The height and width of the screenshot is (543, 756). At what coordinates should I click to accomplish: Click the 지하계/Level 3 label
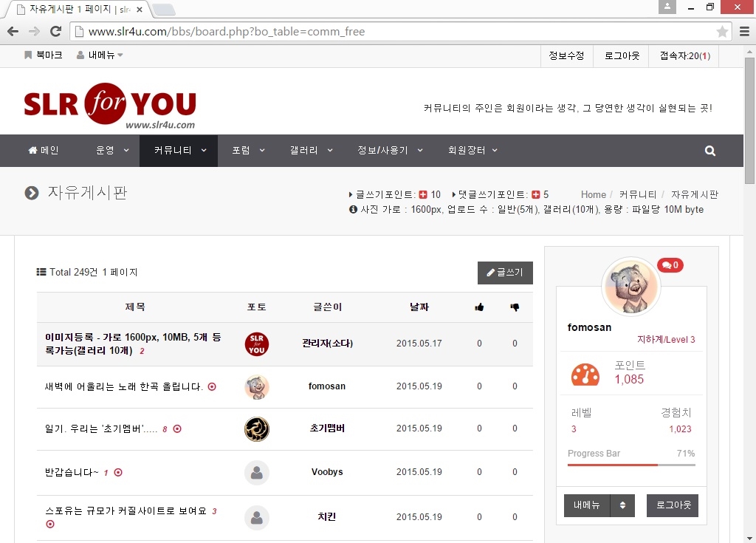click(666, 339)
